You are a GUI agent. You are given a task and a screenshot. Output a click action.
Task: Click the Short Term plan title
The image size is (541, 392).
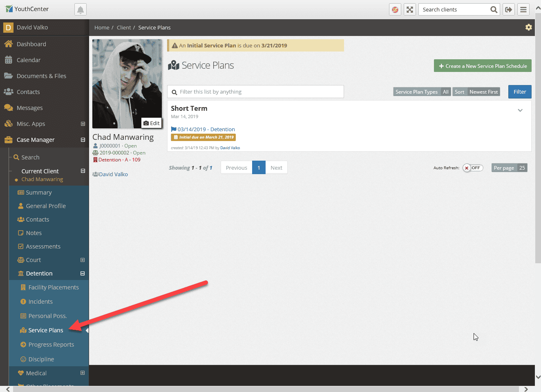click(x=189, y=108)
